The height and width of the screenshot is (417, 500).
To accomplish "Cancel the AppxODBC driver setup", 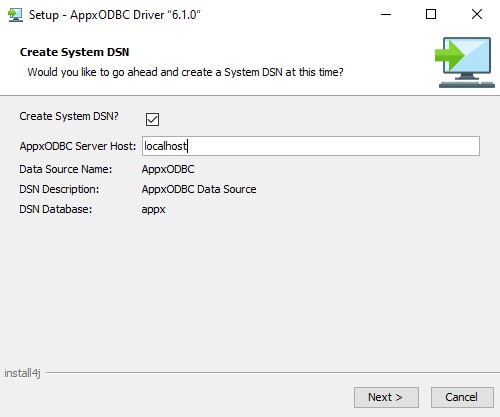I will 462,397.
